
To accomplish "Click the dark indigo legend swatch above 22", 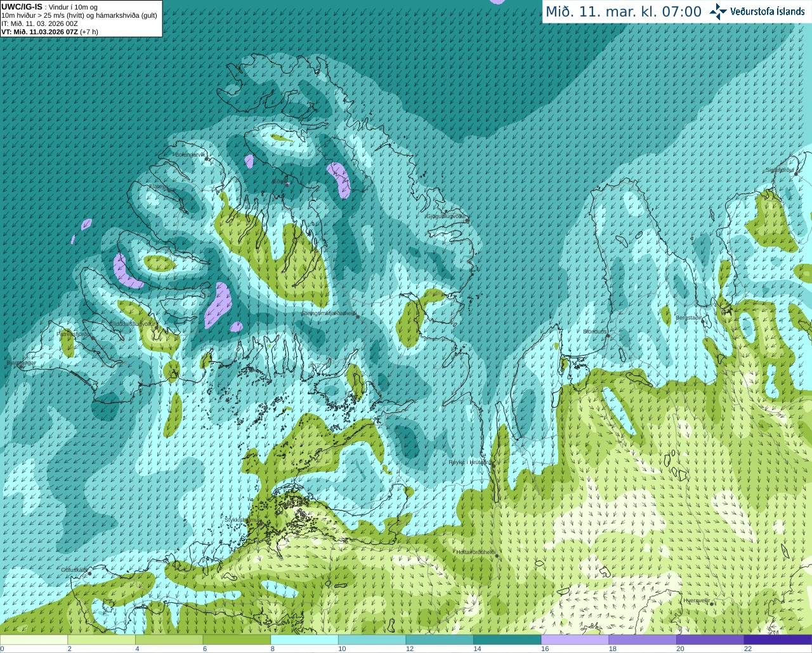I will pyautogui.click(x=778, y=640).
